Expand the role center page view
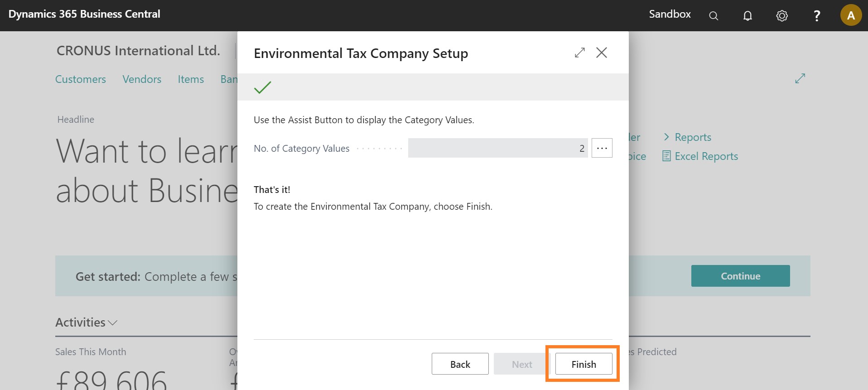 pos(800,78)
